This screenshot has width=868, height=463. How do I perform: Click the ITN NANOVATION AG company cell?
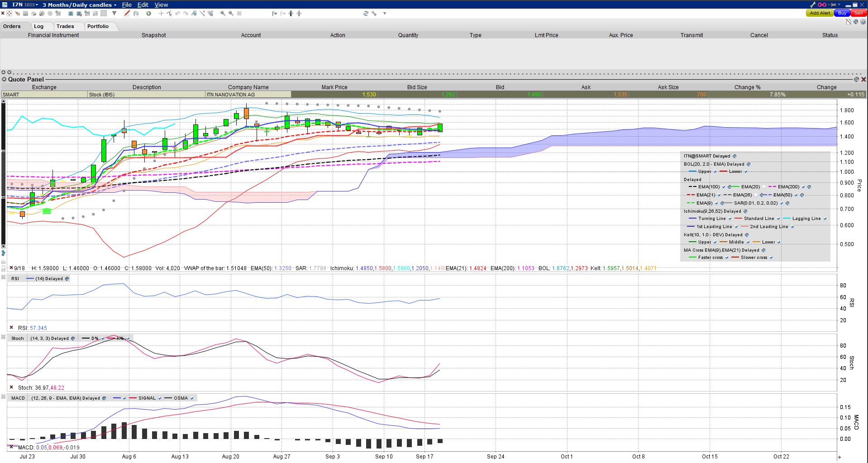tap(248, 95)
